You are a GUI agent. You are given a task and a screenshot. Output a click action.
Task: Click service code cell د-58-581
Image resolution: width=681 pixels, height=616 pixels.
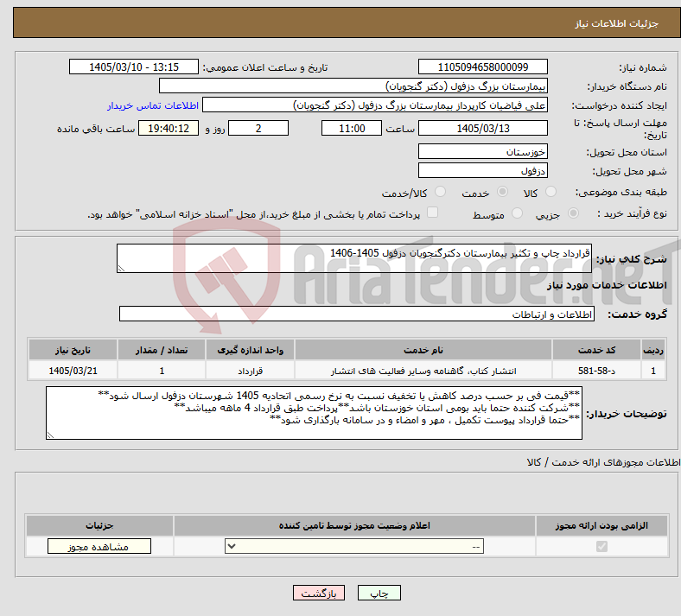(597, 371)
